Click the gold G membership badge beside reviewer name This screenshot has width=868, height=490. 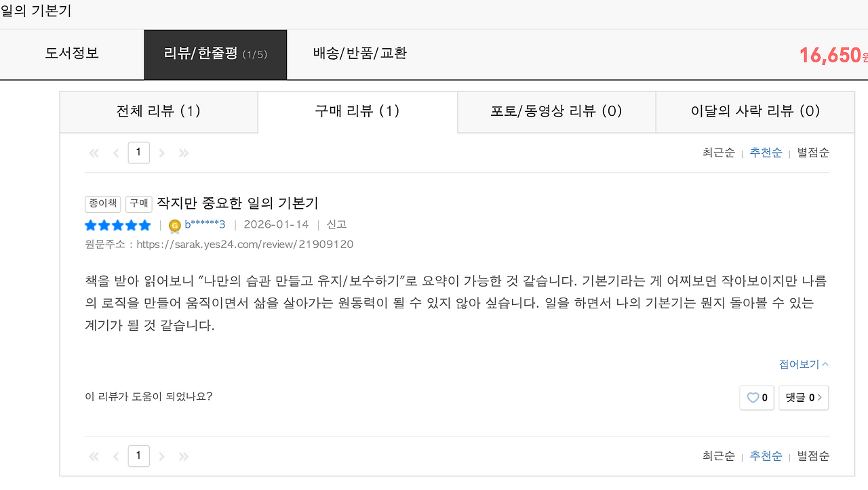[174, 224]
